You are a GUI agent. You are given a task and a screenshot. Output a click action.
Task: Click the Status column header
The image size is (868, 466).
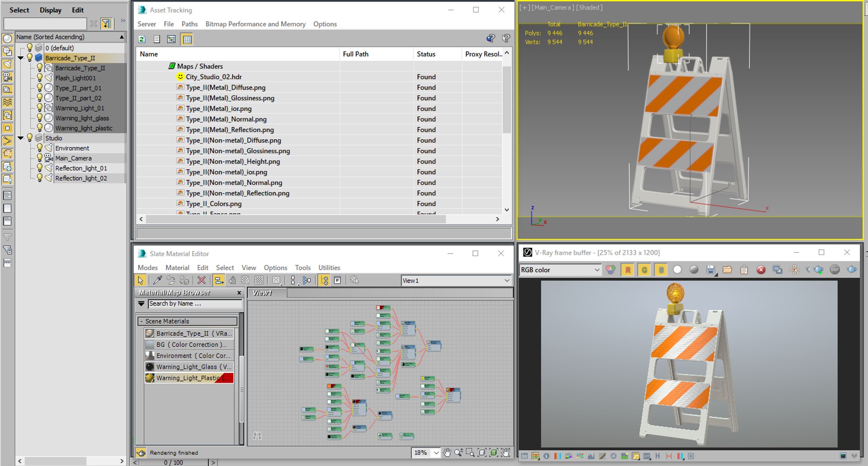(x=438, y=54)
